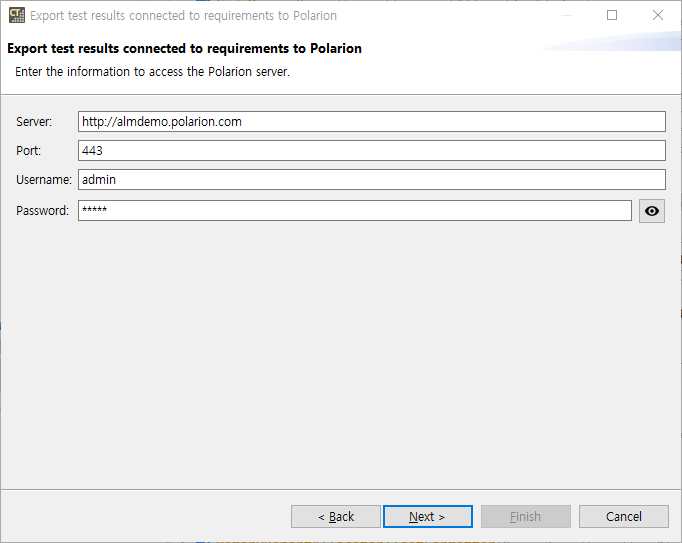Screen dimensions: 682x543
Task: Proceed by clicking Next button
Action: pos(428,516)
